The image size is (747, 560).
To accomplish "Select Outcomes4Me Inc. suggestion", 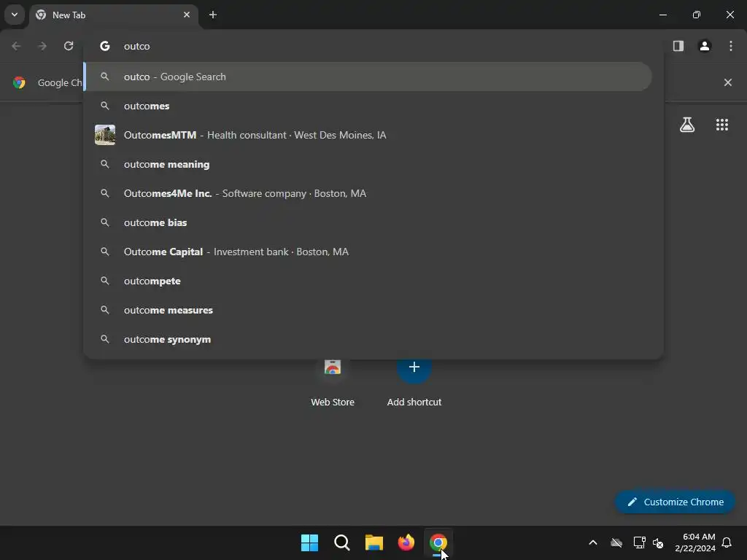I will pyautogui.click(x=368, y=193).
